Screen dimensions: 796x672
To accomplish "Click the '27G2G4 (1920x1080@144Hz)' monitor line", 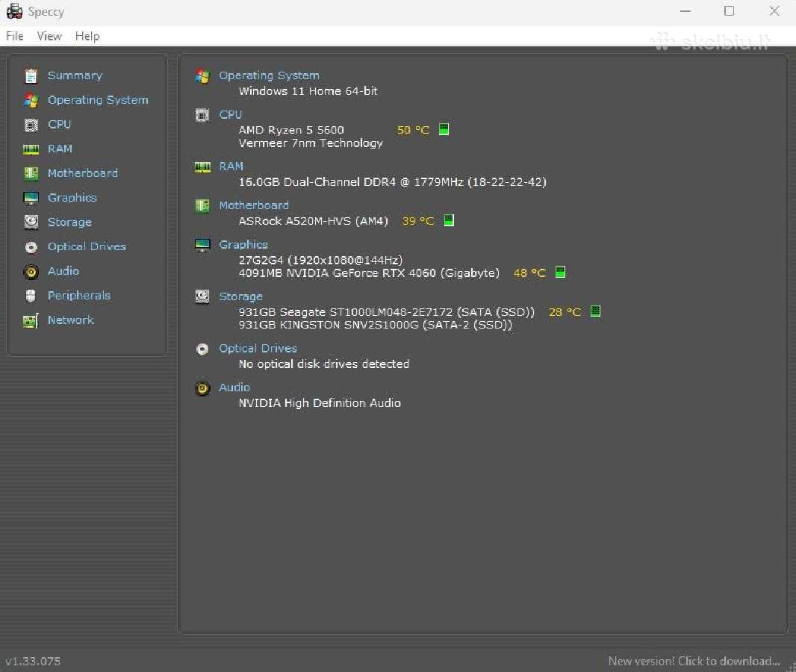I will (321, 261).
